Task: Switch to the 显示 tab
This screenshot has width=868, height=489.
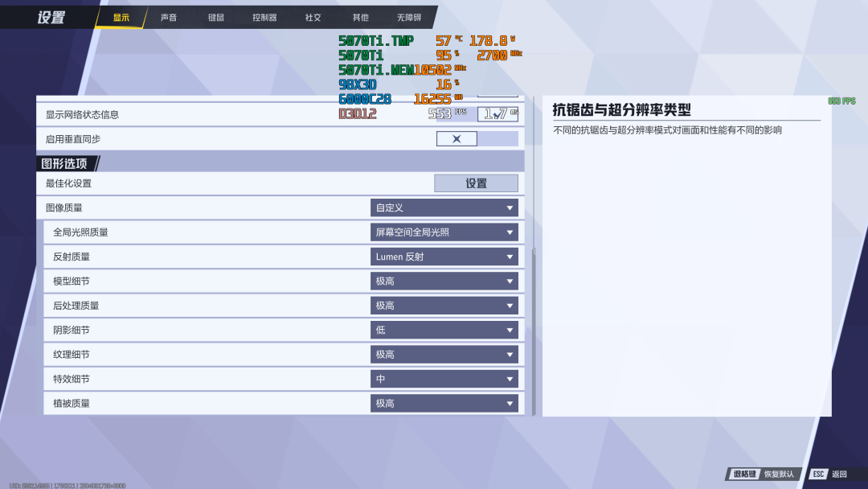Action: click(121, 17)
